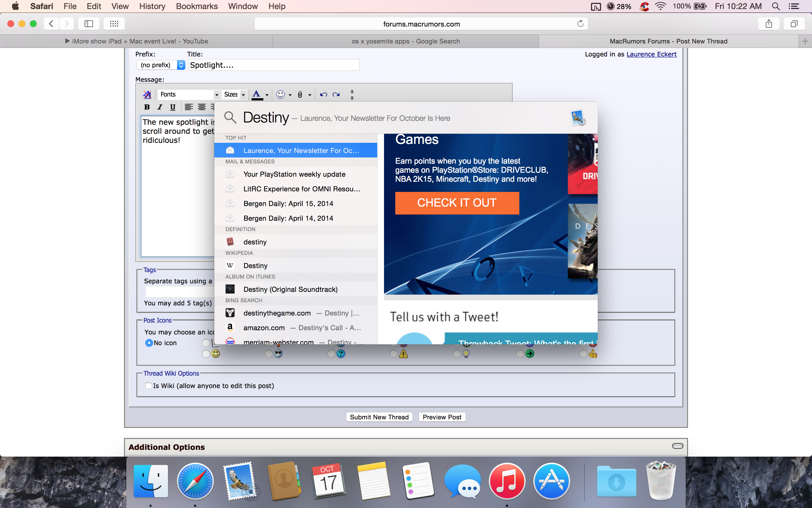Click the Safari back arrow
Screen dimensions: 812x508
tap(51, 23)
